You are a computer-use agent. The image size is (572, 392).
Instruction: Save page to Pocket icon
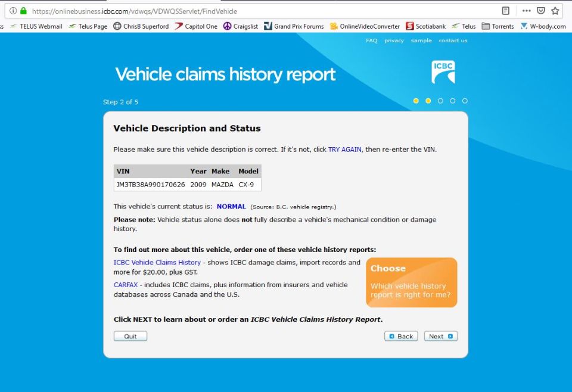541,11
